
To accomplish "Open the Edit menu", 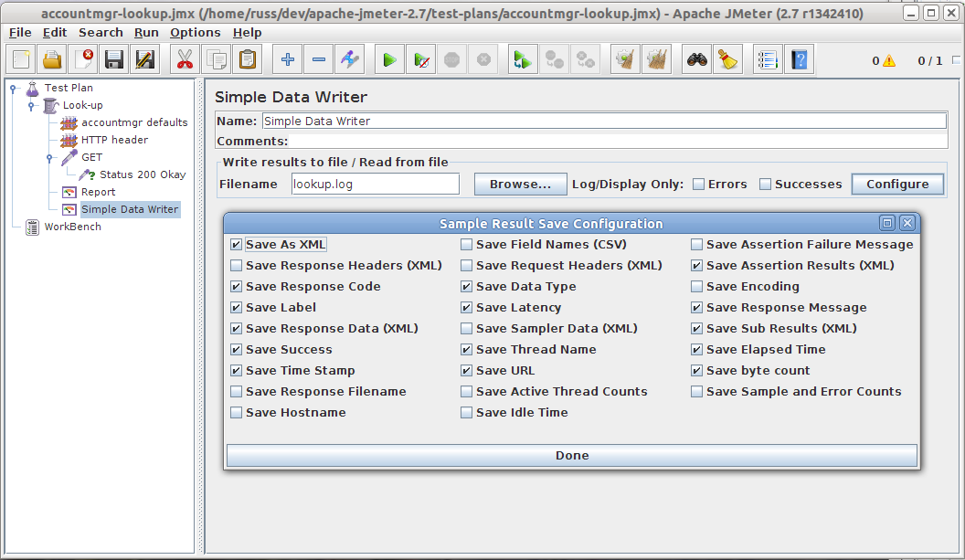I will pos(55,33).
